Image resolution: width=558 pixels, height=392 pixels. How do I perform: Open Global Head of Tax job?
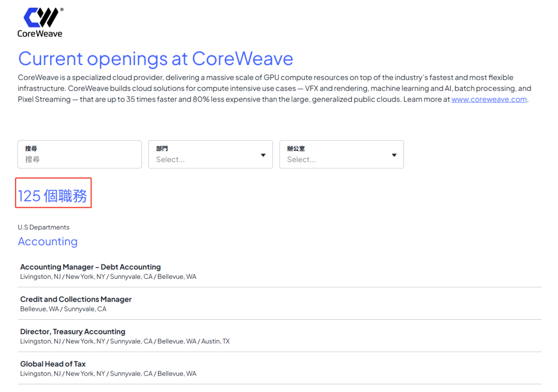coord(53,364)
